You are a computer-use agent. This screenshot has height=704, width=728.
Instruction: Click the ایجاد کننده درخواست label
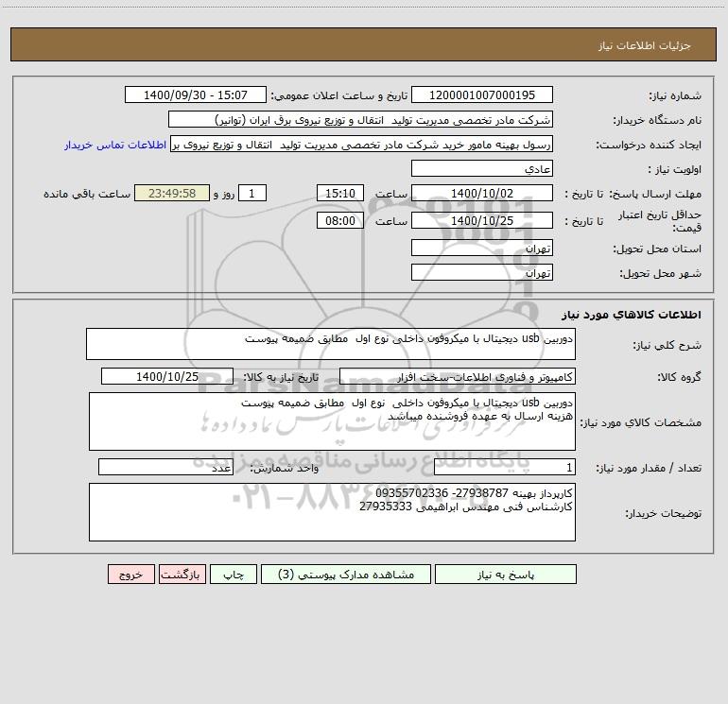[649, 146]
